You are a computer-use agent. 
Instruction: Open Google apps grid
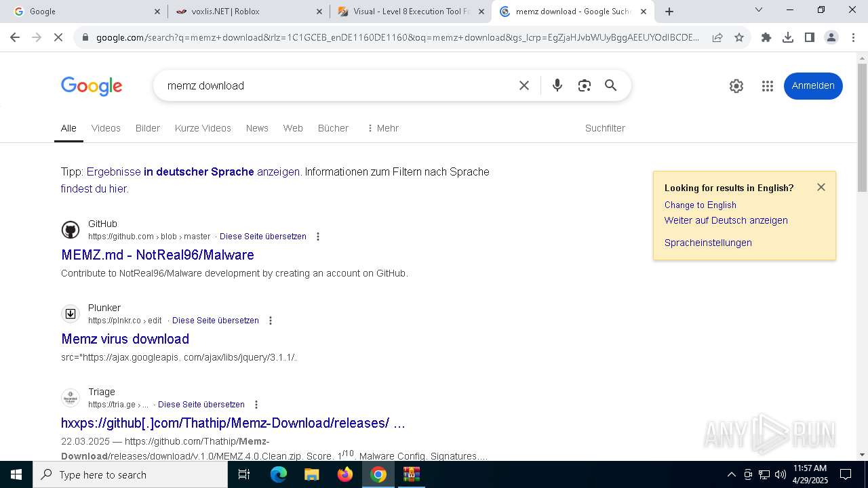tap(768, 86)
